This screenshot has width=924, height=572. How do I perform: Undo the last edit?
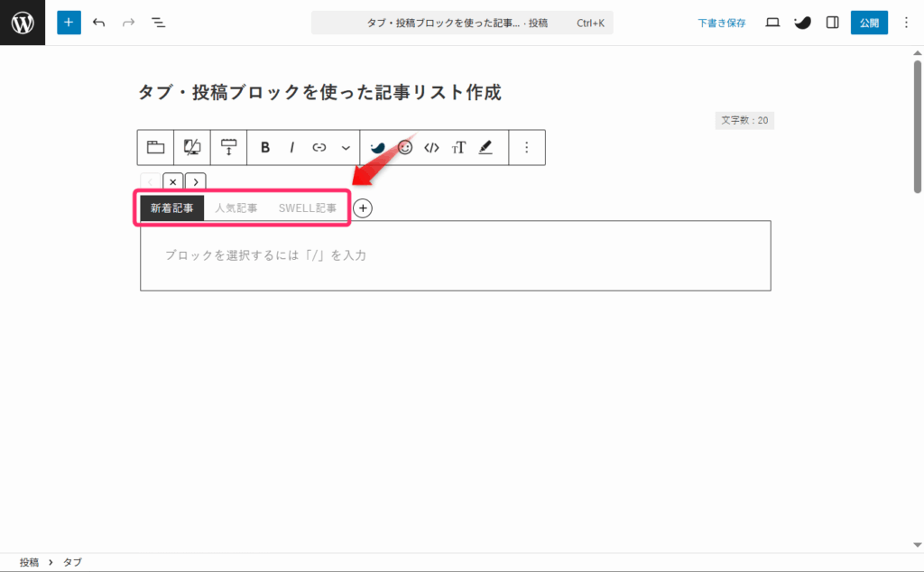[x=99, y=23]
